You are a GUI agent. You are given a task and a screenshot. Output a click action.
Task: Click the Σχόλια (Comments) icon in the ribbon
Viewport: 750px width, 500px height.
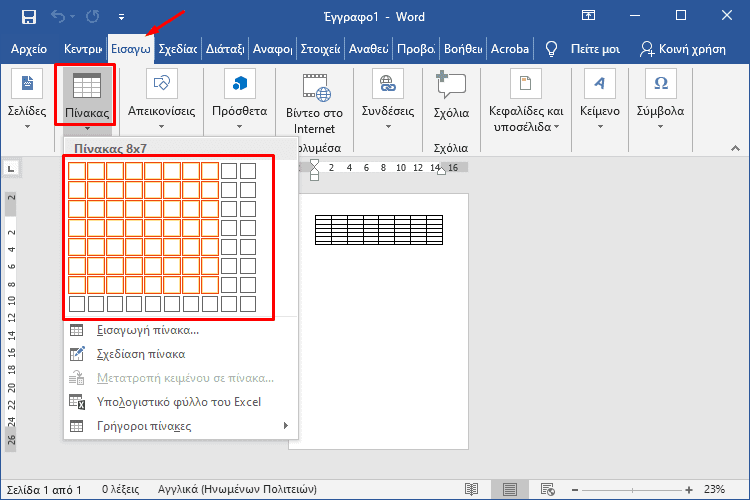click(451, 88)
